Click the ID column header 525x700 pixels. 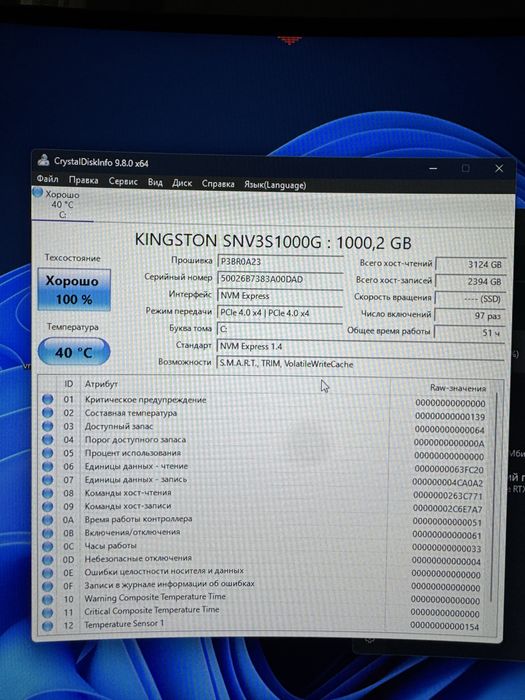pyautogui.click(x=68, y=384)
